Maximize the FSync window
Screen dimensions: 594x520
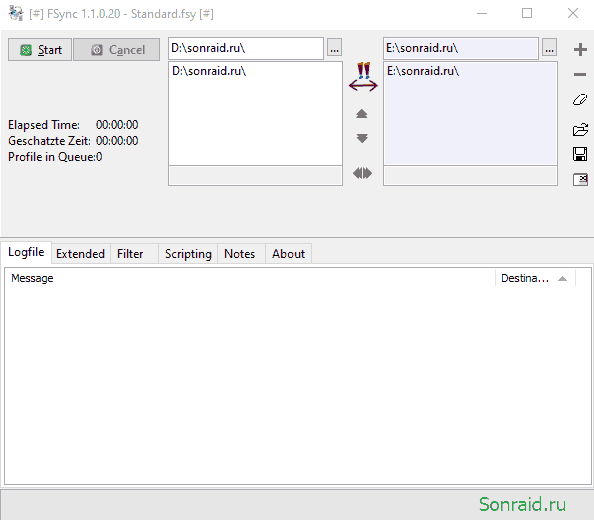tap(527, 14)
